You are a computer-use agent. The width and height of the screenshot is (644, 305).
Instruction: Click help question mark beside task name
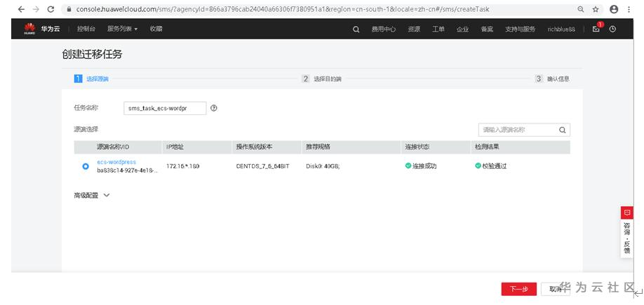tap(213, 109)
